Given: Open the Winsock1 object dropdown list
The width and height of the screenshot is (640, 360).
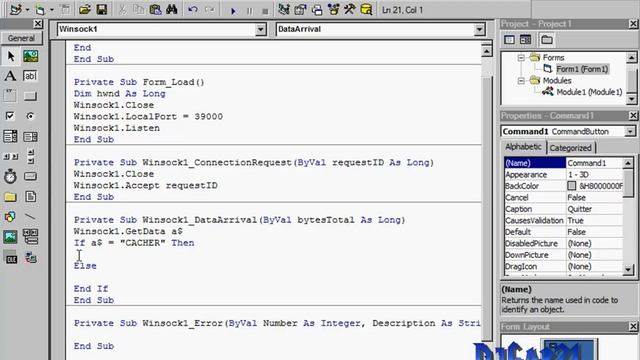Looking at the screenshot, I should click(x=260, y=29).
